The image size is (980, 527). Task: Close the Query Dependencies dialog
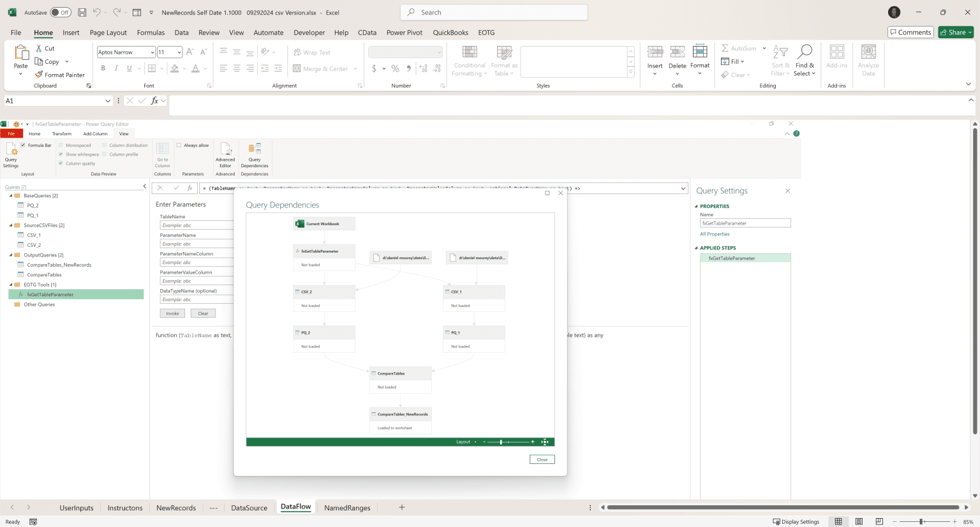[541, 459]
